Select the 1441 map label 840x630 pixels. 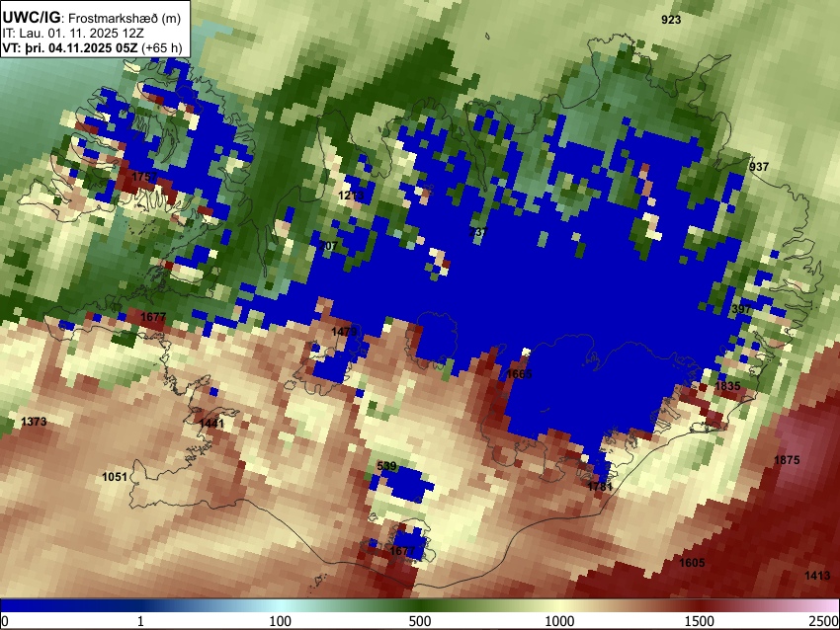point(211,424)
